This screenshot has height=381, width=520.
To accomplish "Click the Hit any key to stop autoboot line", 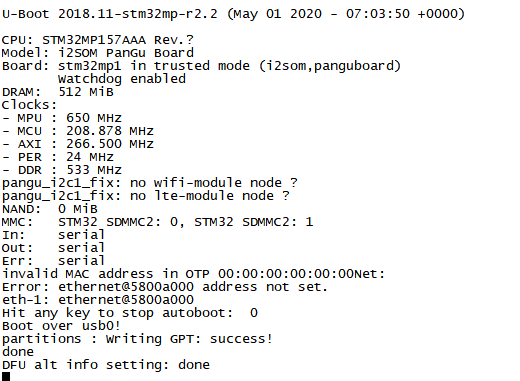I will (x=130, y=313).
